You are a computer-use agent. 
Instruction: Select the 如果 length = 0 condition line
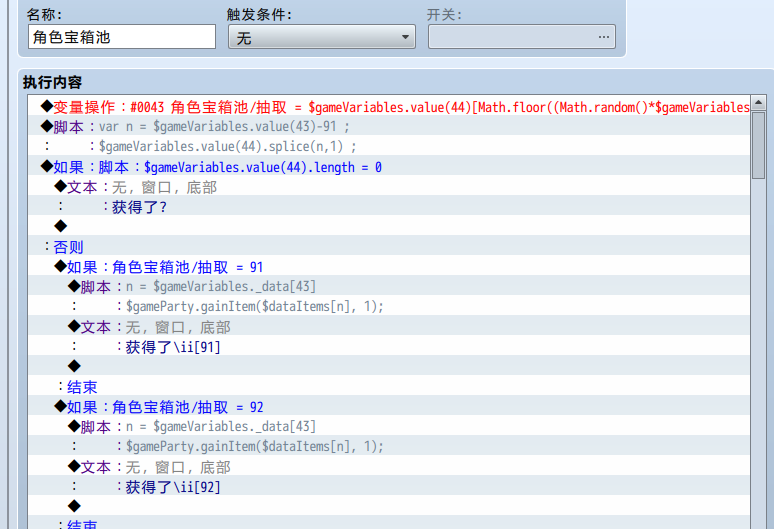coord(389,167)
